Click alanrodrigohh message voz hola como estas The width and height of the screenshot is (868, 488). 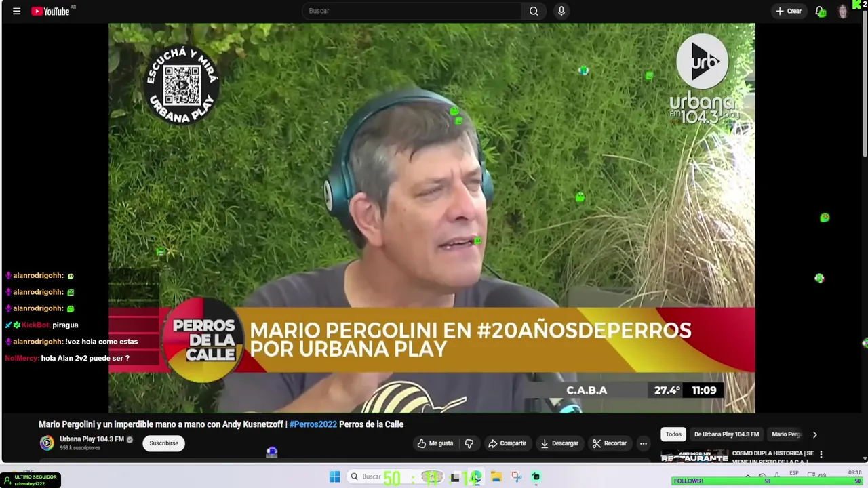pyautogui.click(x=102, y=342)
